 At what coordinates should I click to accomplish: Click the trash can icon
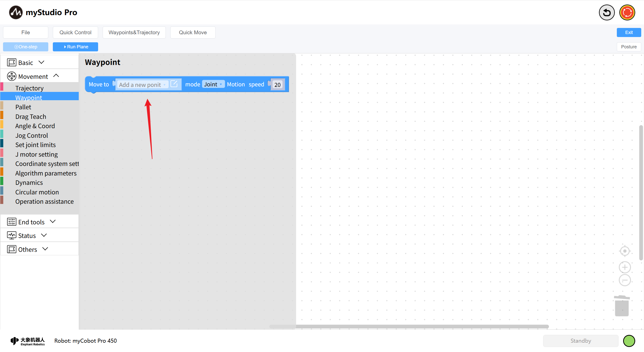click(622, 306)
